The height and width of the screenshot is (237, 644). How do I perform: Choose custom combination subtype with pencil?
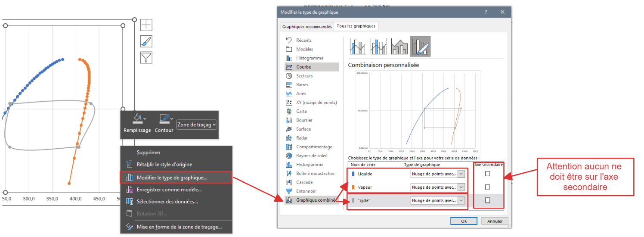(420, 46)
